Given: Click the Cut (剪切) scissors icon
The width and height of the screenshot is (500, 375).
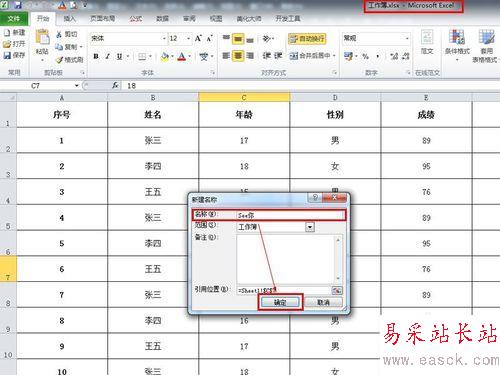Looking at the screenshot, I should [59, 34].
